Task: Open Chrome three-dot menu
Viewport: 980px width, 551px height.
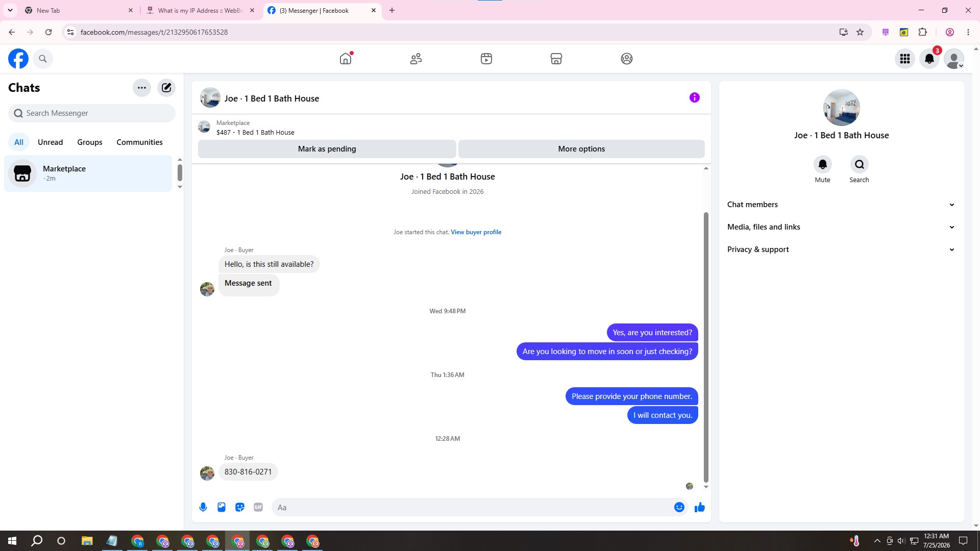Action: pyautogui.click(x=968, y=32)
